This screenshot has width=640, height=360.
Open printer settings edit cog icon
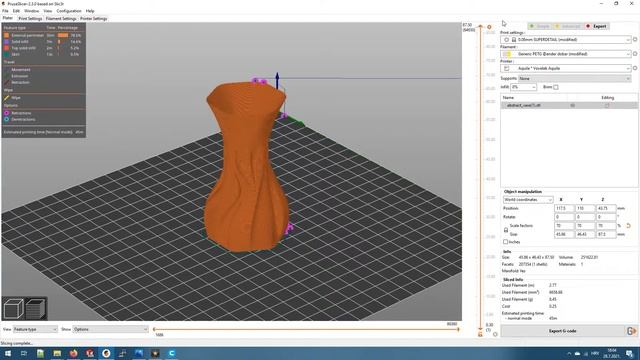pos(635,68)
